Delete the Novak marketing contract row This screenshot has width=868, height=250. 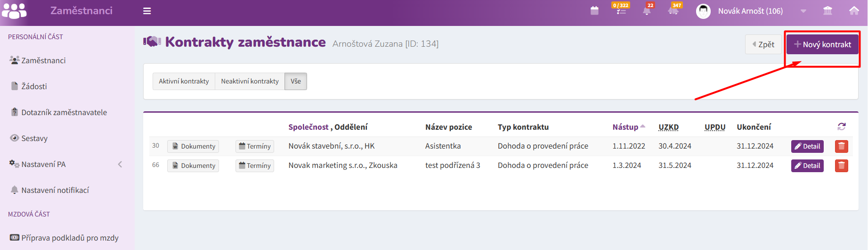point(841,166)
